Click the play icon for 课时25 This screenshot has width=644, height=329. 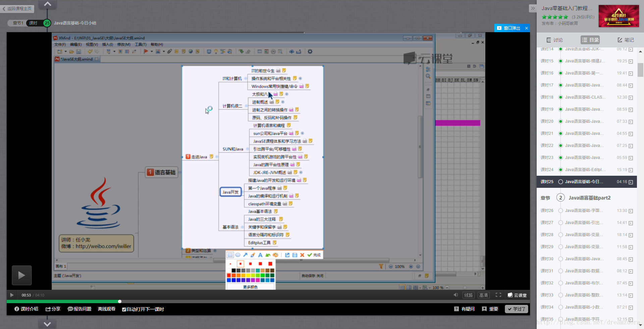[631, 182]
